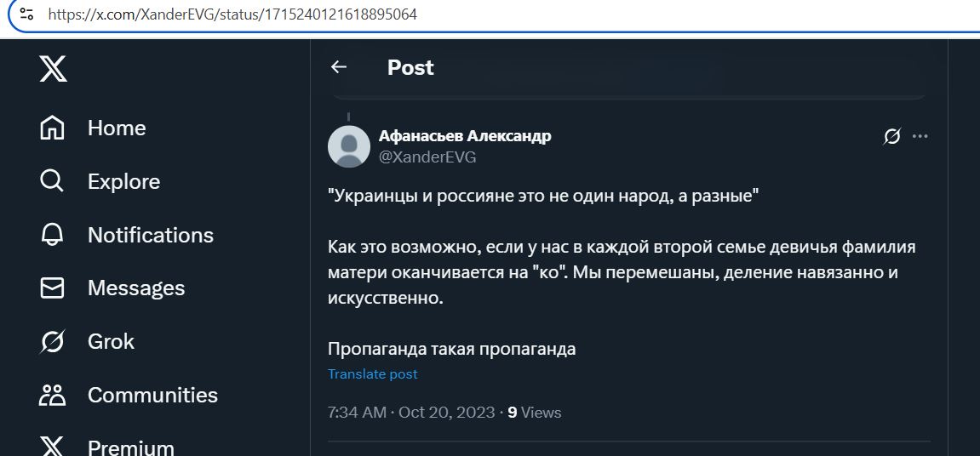Open the author's profile avatar
The width and height of the screenshot is (980, 456).
point(349,146)
